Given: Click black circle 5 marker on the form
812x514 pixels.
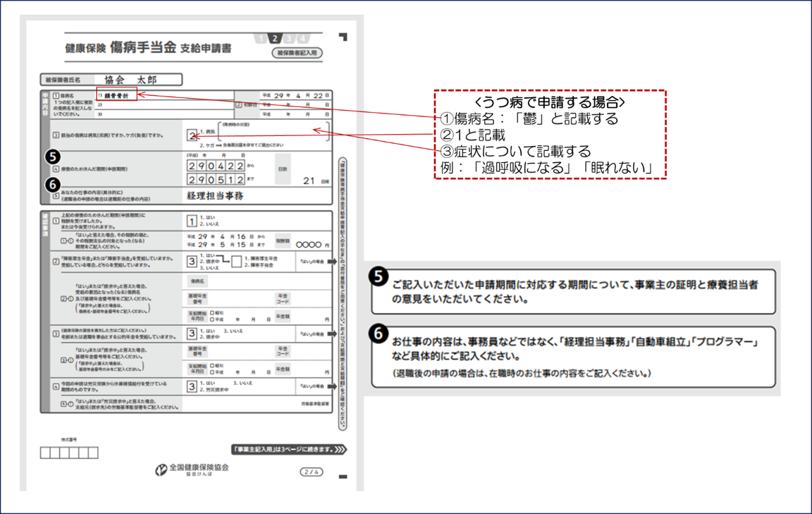Looking at the screenshot, I should point(53,157).
